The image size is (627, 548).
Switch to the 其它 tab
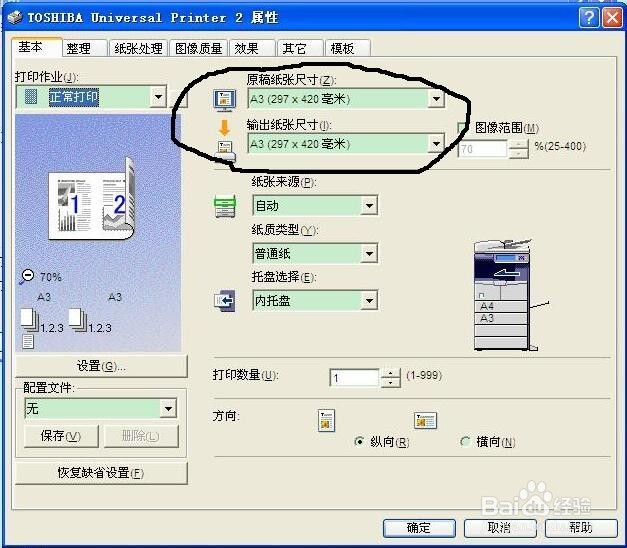(300, 48)
